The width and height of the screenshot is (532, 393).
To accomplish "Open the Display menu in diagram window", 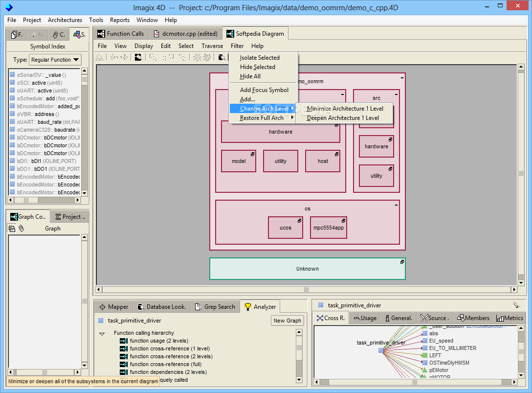I will 144,46.
